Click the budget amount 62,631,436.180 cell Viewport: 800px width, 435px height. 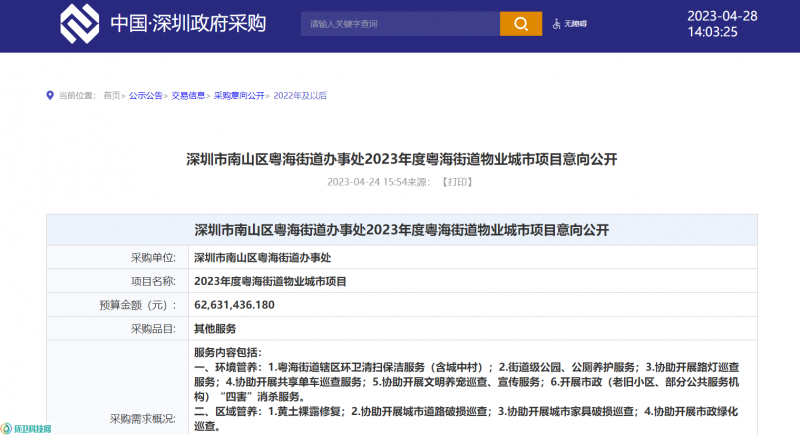pos(234,304)
